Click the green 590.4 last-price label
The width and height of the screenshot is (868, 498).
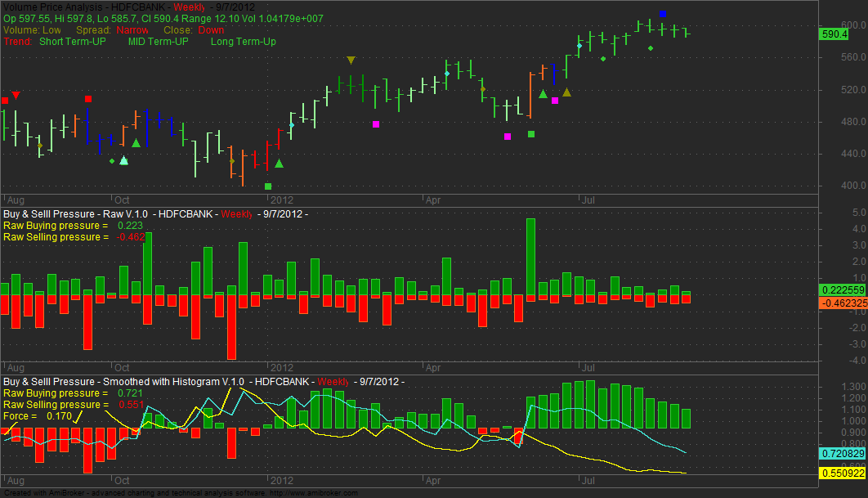(834, 34)
